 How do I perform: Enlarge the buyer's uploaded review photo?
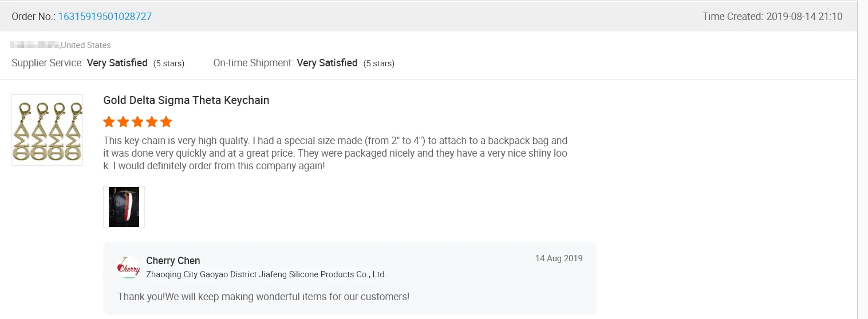(x=124, y=207)
